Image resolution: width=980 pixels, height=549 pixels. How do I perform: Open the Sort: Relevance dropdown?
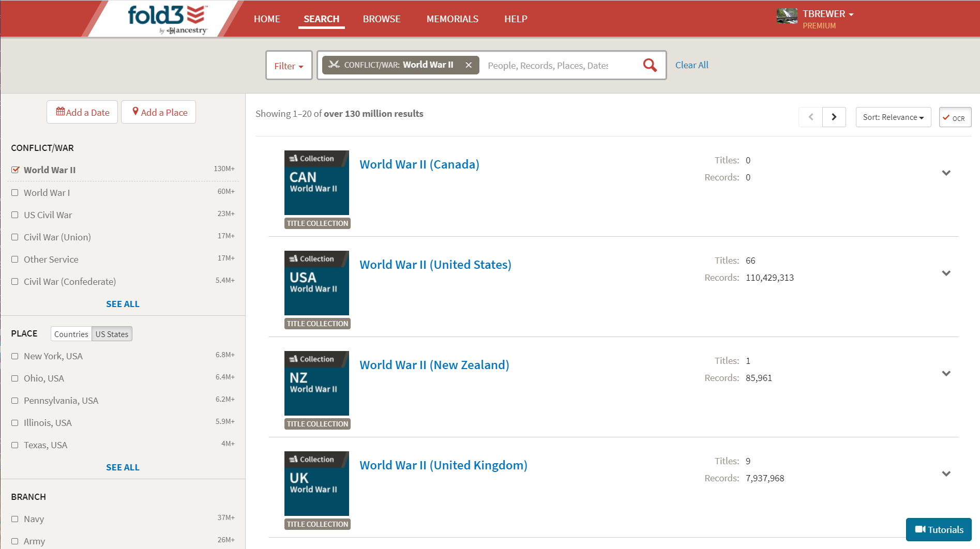[x=893, y=117]
